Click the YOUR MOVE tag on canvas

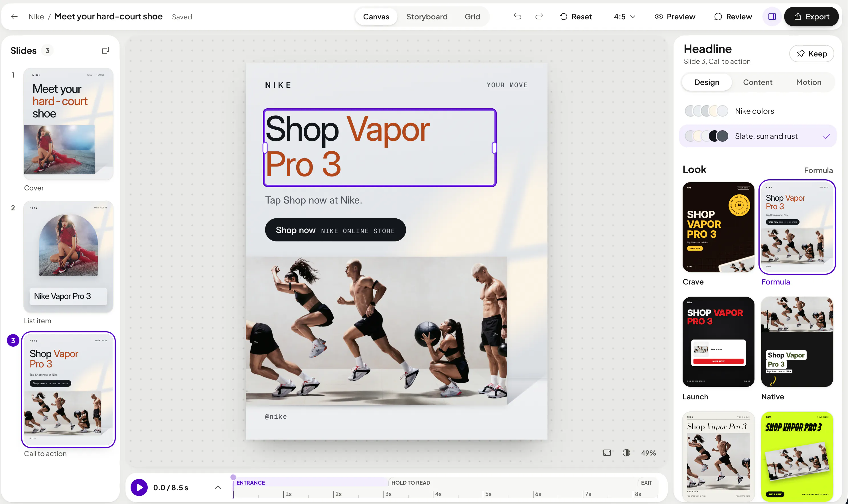(507, 85)
